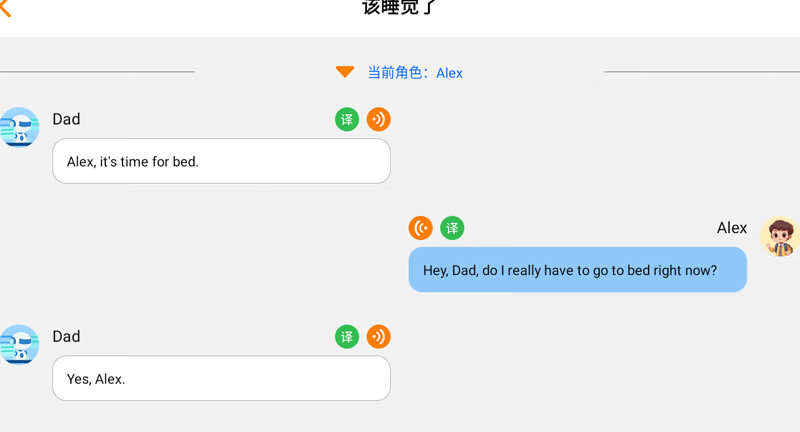
Task: Select Alex's blue message bubble
Action: [577, 270]
